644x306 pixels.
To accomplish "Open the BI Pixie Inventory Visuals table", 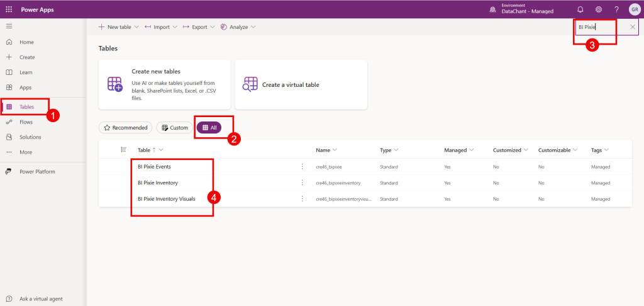I will [166, 198].
